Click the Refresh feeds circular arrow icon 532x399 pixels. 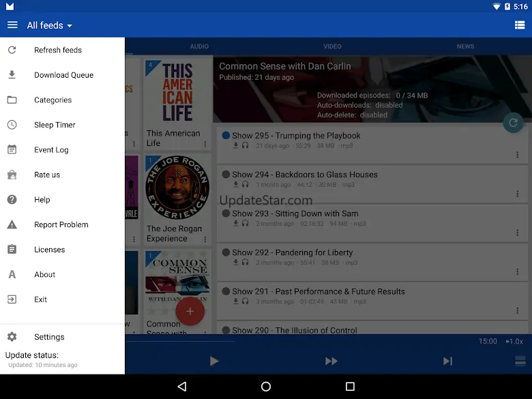pos(12,50)
